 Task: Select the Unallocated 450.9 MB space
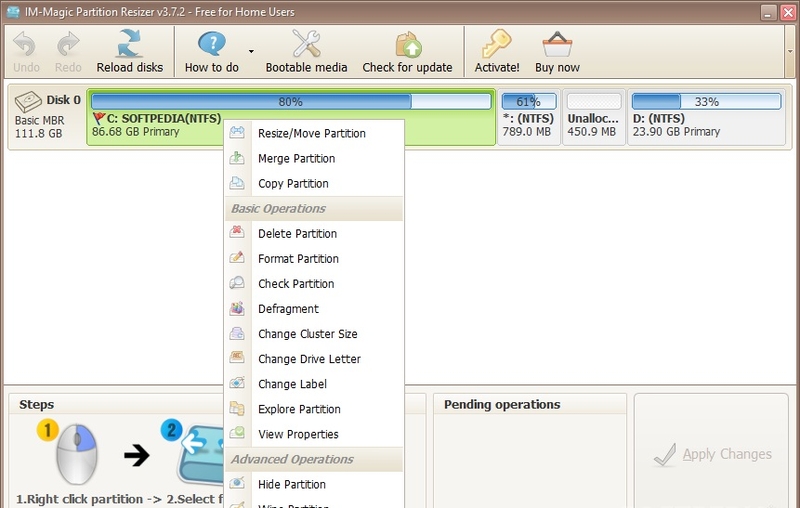(594, 117)
